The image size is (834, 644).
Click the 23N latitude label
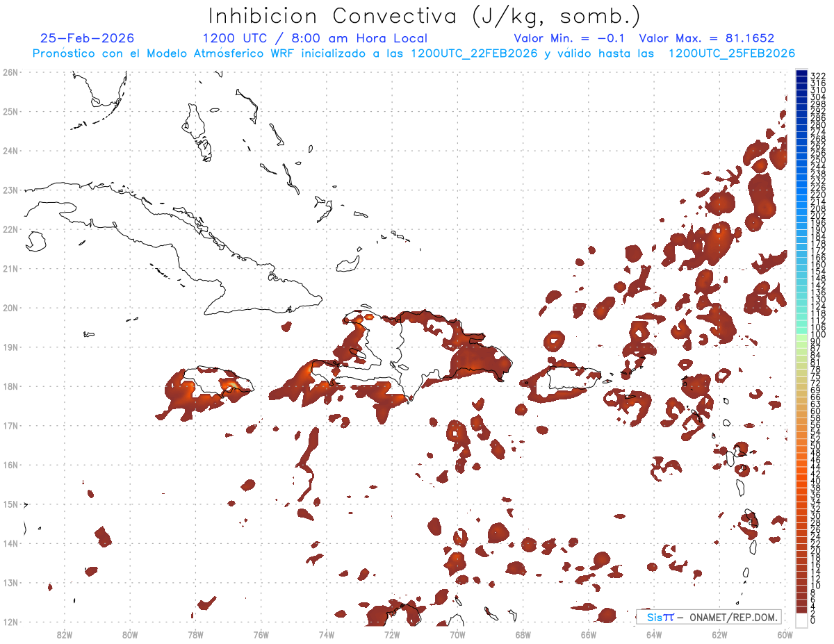pos(10,190)
